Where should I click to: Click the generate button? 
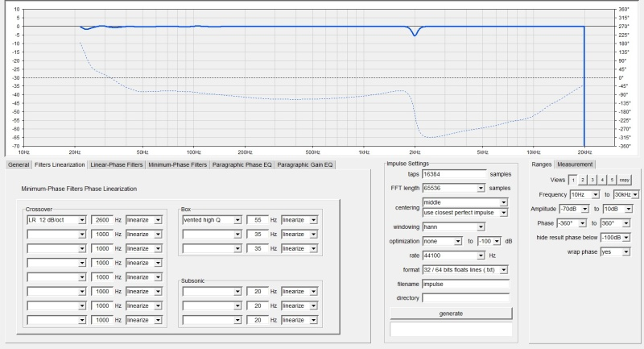click(x=451, y=313)
